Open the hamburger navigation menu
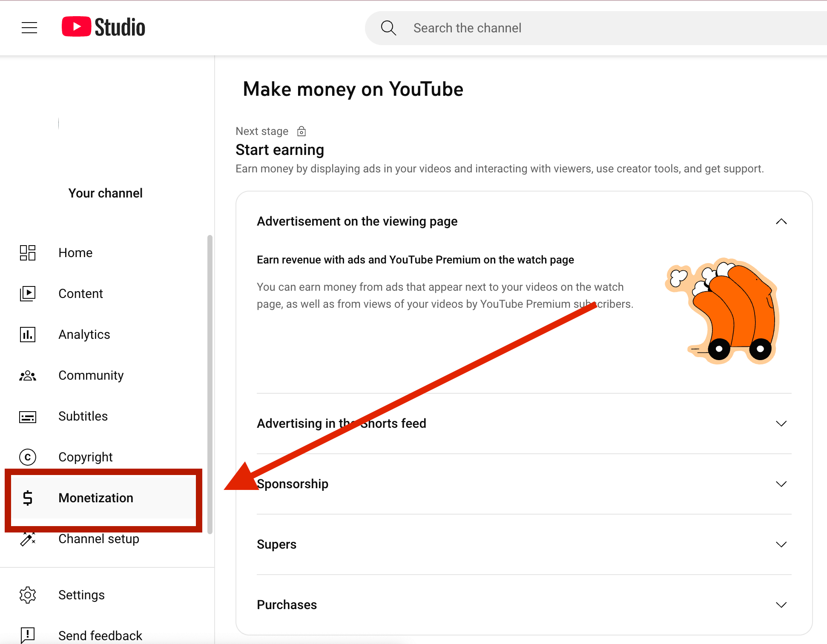The image size is (827, 644). point(29,27)
